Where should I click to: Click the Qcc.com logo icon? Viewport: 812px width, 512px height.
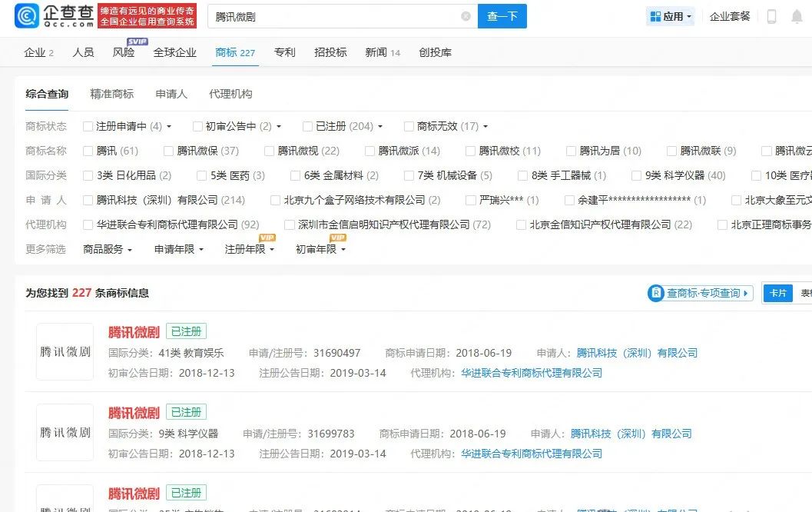[27, 15]
